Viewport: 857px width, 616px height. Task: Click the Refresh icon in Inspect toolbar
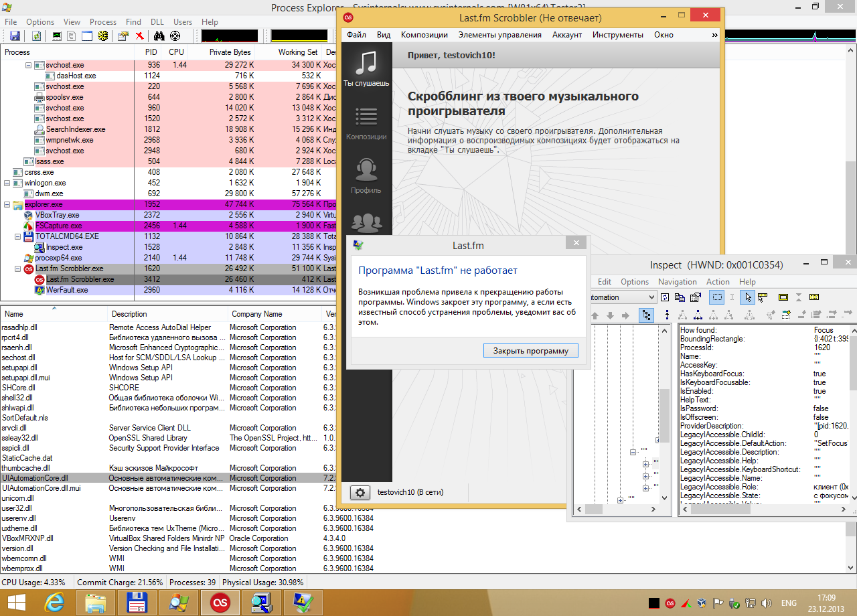click(665, 297)
